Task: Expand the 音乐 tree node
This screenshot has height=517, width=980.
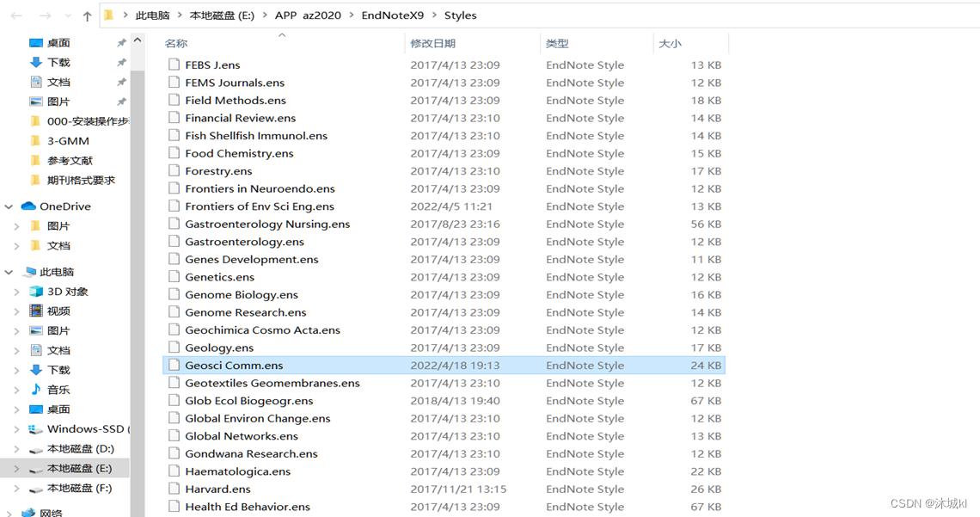Action: pos(17,390)
